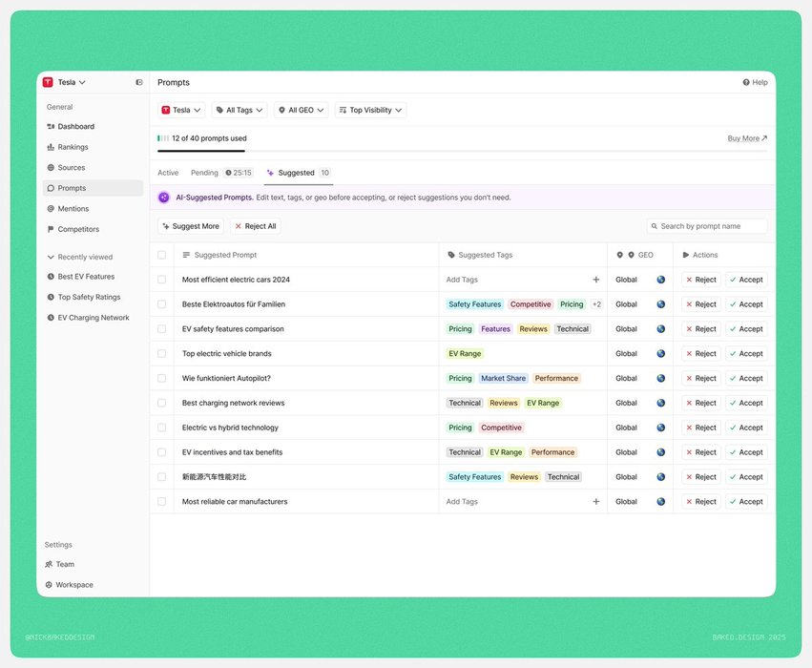Click the blue Market Share tag

503,379
